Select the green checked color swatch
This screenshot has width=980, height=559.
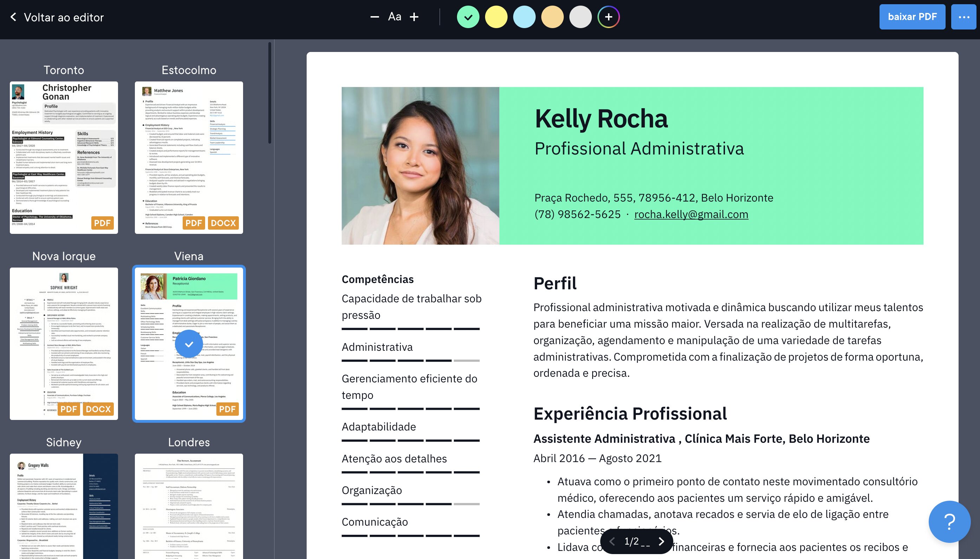[x=468, y=17]
